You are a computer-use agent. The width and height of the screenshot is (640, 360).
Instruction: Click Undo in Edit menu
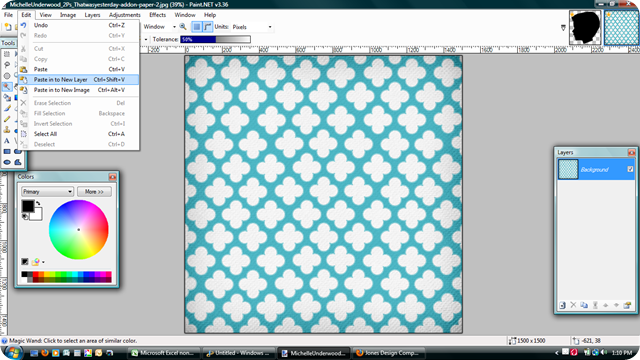pyautogui.click(x=79, y=25)
